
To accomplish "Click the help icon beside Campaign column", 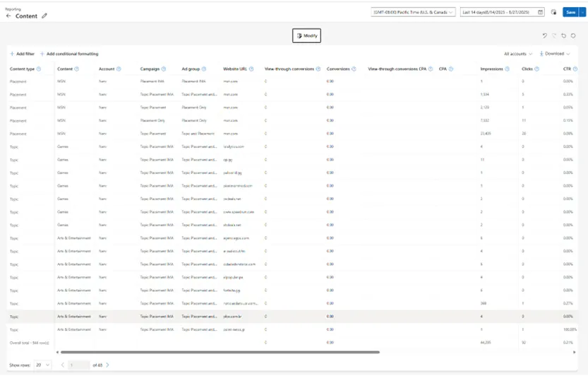I will click(164, 69).
